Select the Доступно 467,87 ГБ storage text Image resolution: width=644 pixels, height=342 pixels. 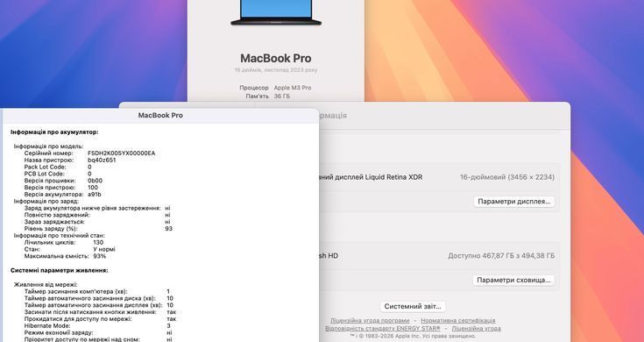tap(501, 256)
